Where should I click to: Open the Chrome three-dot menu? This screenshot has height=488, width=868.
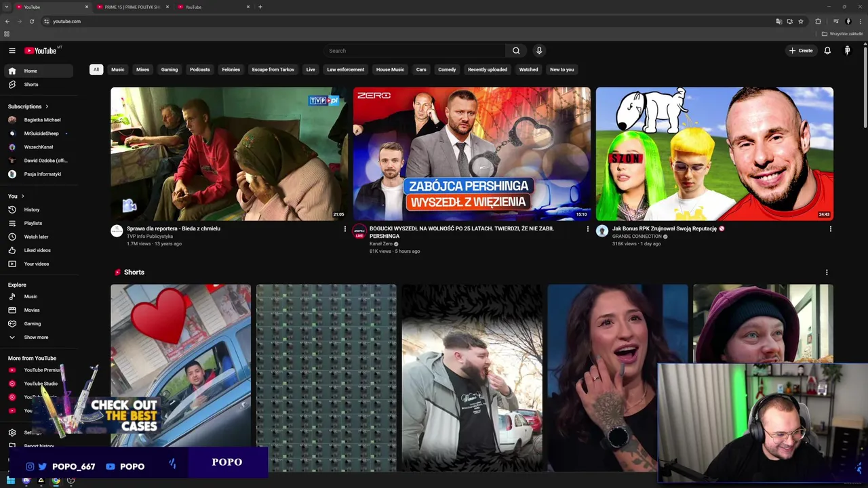click(x=861, y=21)
